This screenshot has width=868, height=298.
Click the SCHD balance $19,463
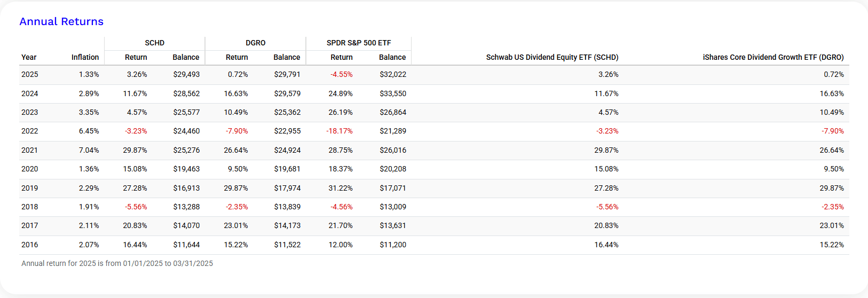point(186,169)
